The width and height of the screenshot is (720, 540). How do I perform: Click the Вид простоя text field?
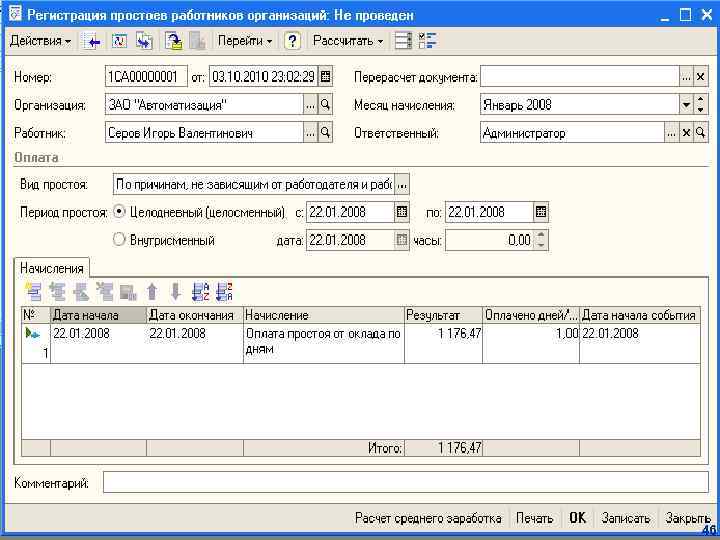pos(253,185)
